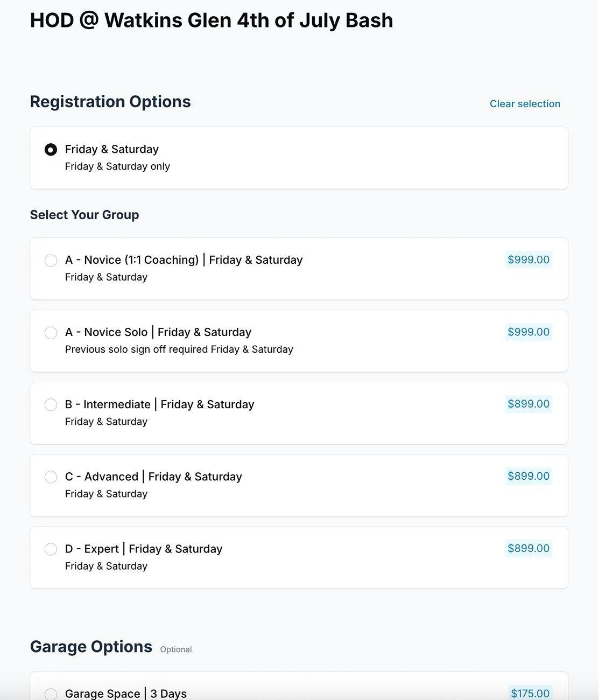The width and height of the screenshot is (599, 700).
Task: Click the D - Expert option title text
Action: (x=144, y=549)
